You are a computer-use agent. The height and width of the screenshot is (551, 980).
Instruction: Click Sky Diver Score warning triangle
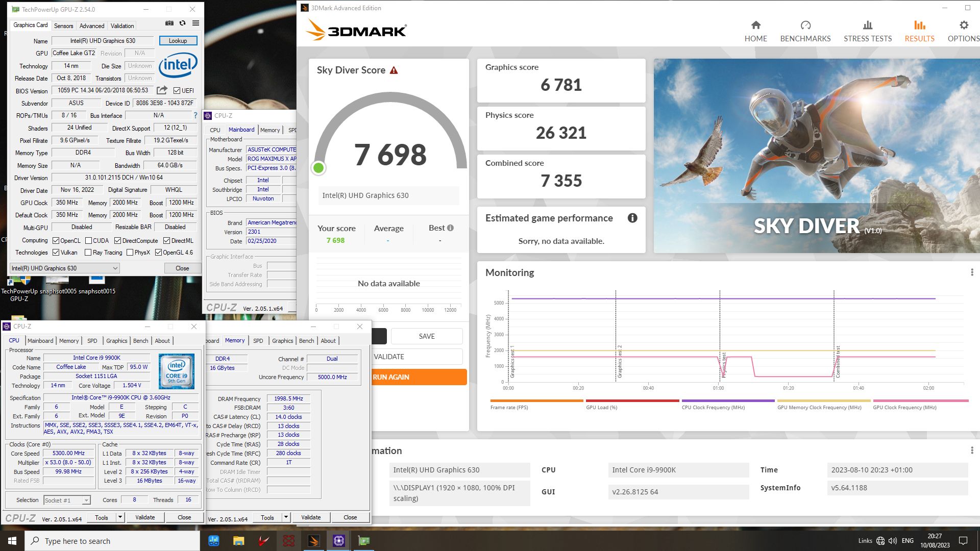[394, 70]
